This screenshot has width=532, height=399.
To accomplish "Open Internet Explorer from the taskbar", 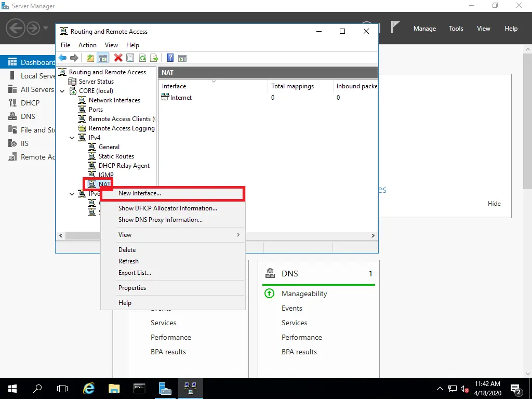I will [x=89, y=389].
